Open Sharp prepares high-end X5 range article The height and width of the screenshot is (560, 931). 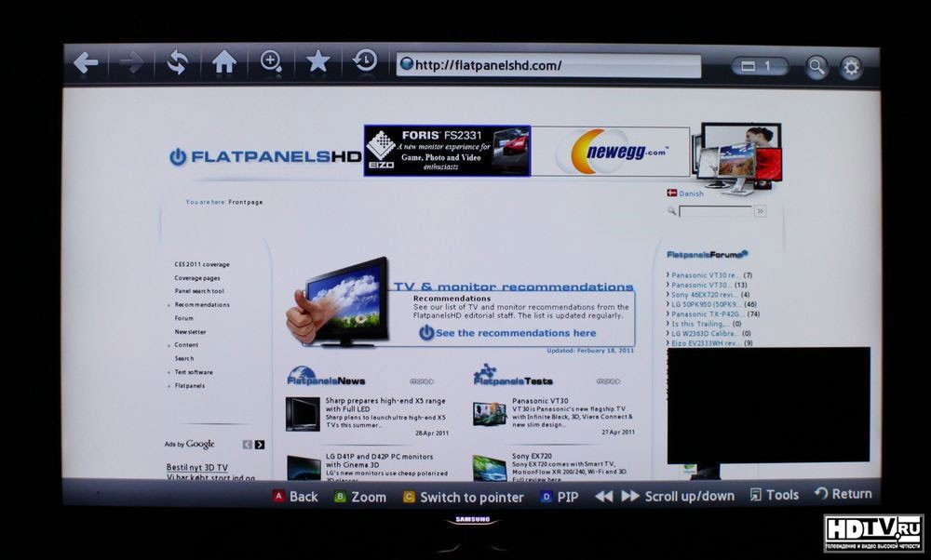coord(385,405)
